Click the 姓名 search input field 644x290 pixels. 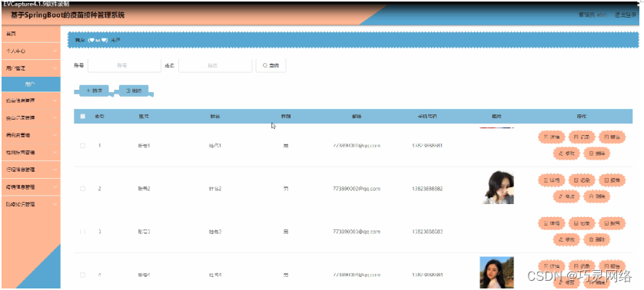point(215,66)
